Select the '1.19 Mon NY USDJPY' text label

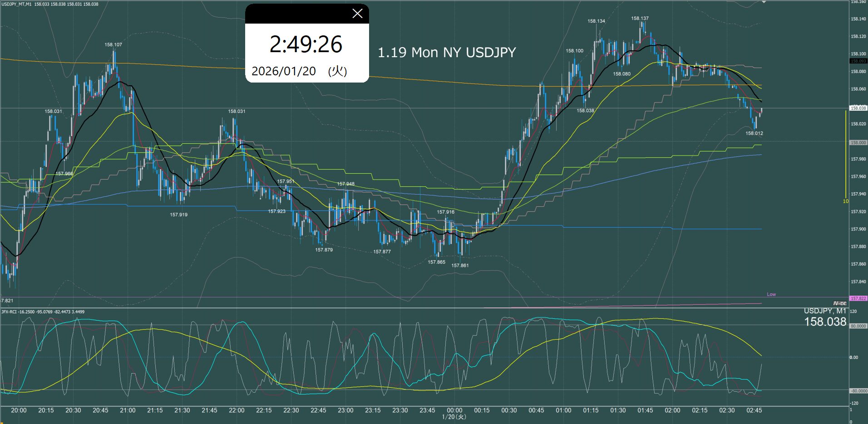click(447, 53)
